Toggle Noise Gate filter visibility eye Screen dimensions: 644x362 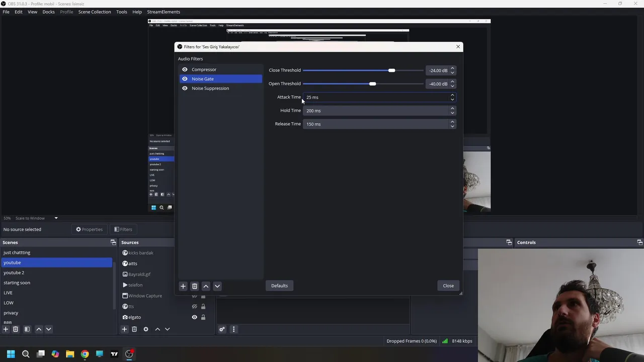(x=185, y=79)
